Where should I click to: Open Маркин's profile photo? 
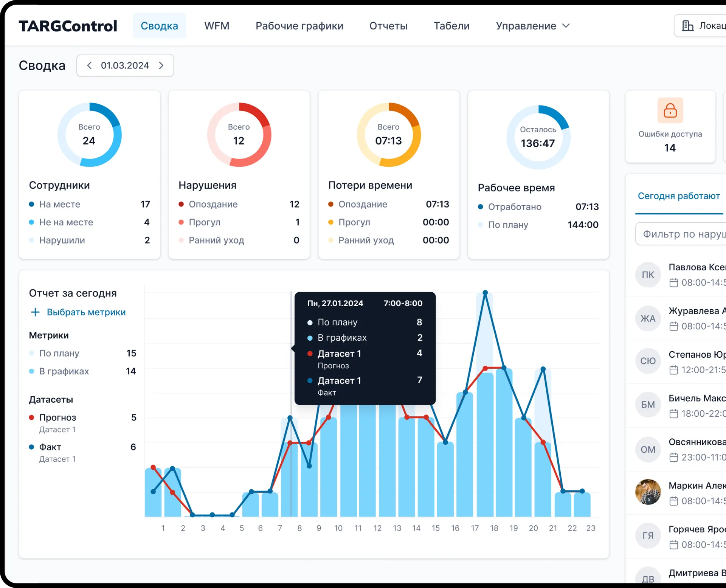pyautogui.click(x=648, y=492)
